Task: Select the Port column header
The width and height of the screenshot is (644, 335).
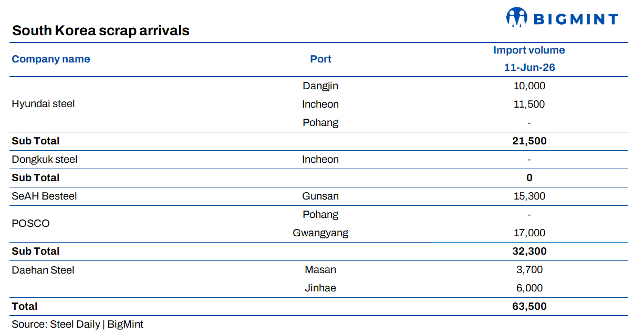Action: point(320,59)
